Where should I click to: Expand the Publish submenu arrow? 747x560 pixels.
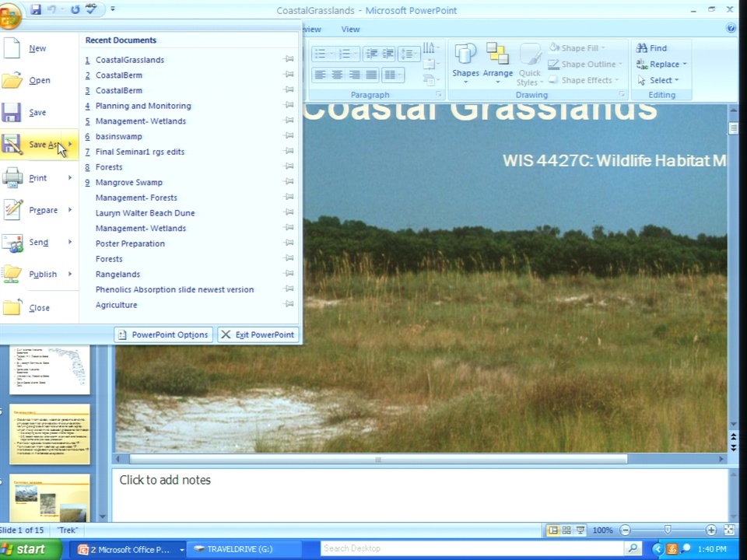tap(70, 274)
